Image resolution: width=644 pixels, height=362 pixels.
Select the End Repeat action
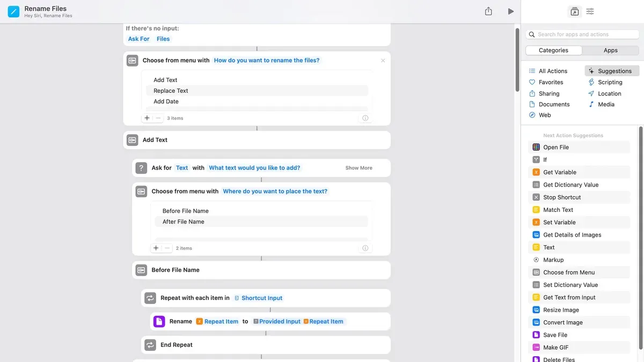[x=266, y=345]
